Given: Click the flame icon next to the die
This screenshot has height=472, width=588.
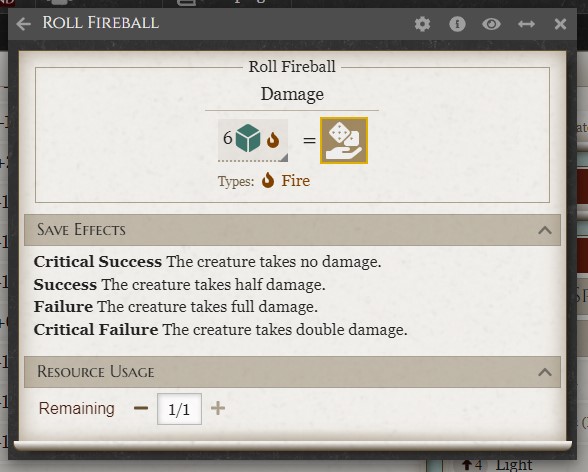Looking at the screenshot, I should tap(273, 140).
